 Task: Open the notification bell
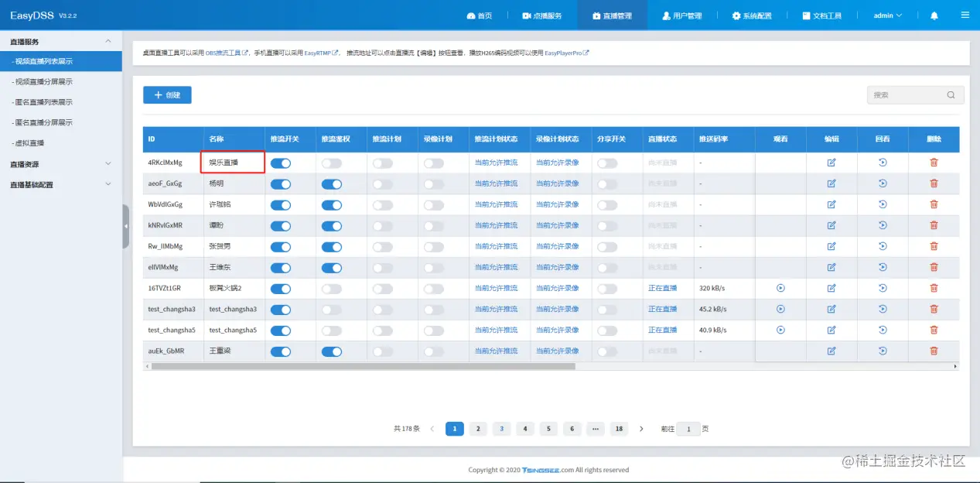(x=934, y=15)
